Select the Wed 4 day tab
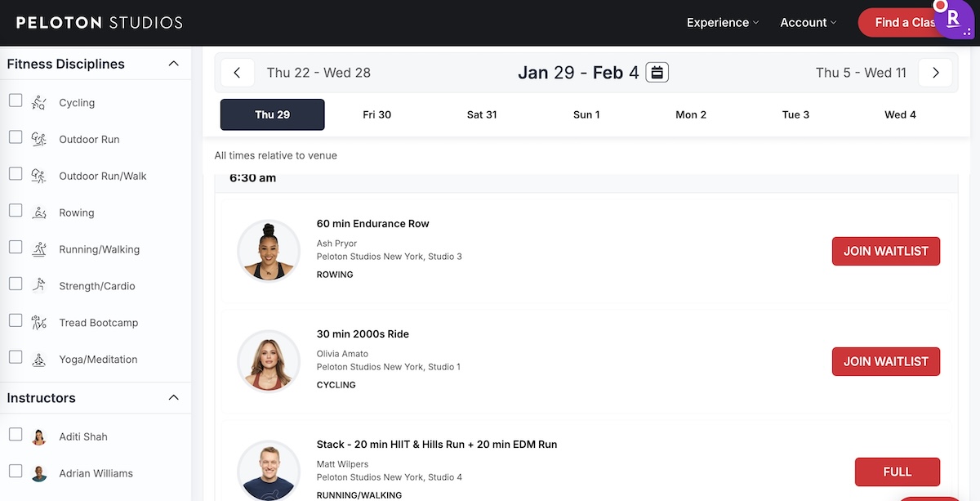980x501 pixels. [x=900, y=114]
